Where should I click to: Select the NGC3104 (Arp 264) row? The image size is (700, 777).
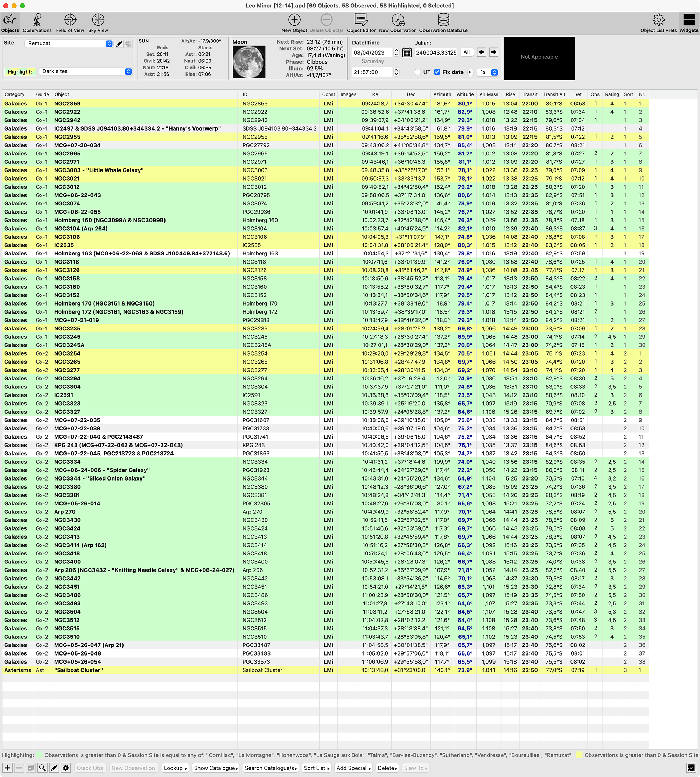(x=325, y=229)
